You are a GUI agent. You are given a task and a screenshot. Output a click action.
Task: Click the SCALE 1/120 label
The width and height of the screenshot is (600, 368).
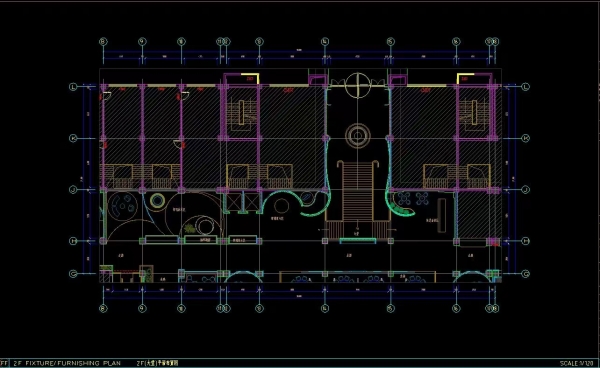(576, 363)
